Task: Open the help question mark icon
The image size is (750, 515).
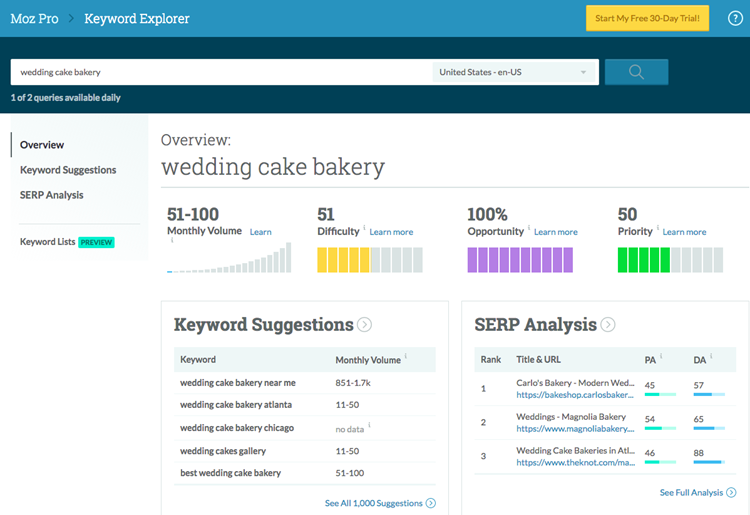Action: tap(735, 19)
